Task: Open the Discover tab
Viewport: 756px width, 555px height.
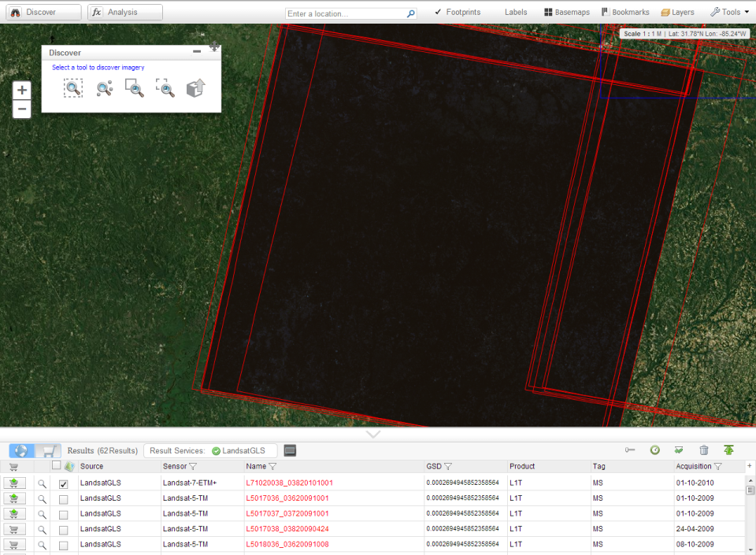Action: pos(43,12)
